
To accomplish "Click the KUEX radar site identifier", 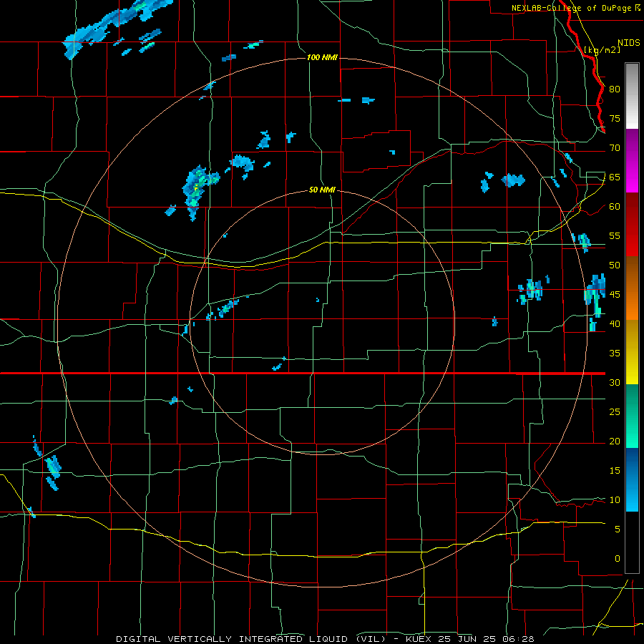I will coord(418,639).
